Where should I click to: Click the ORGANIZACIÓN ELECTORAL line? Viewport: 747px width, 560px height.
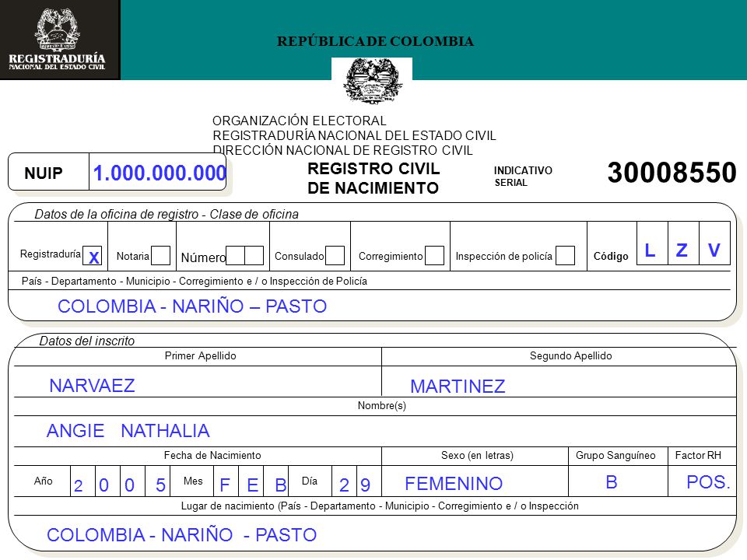[299, 121]
